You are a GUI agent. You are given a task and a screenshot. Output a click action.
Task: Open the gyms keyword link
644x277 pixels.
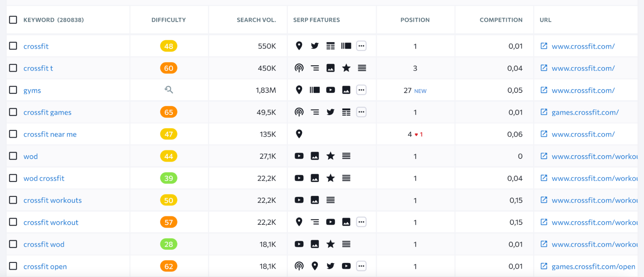(x=32, y=91)
